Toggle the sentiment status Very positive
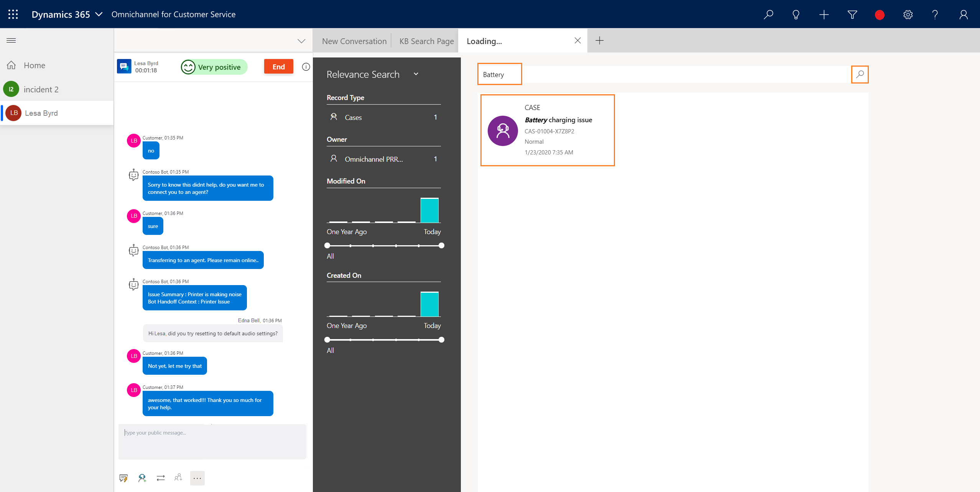The width and height of the screenshot is (980, 492). point(212,66)
